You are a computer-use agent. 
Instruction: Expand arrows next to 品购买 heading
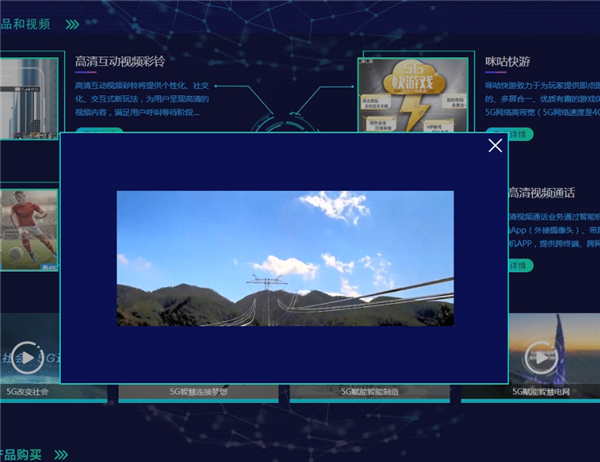click(x=61, y=455)
